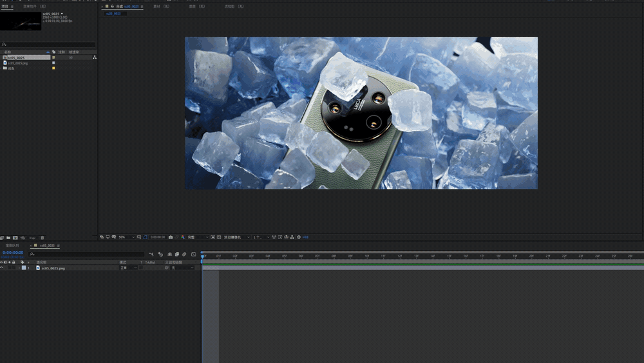Create a new composition from project footer
This screenshot has width=644, height=363.
pyautogui.click(x=15, y=238)
